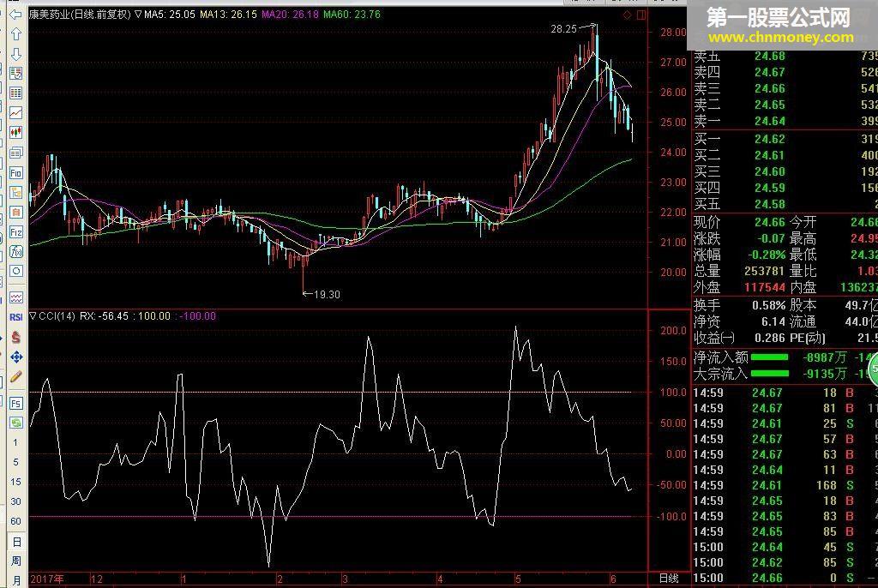Click the 2017年 date axis label
Screen dimensions: 878x588
click(46, 579)
